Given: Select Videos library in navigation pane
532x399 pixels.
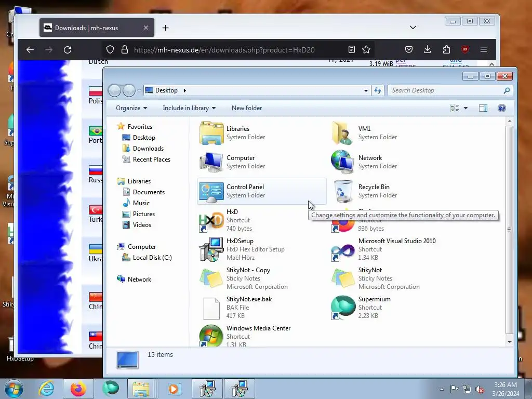Looking at the screenshot, I should (x=142, y=224).
